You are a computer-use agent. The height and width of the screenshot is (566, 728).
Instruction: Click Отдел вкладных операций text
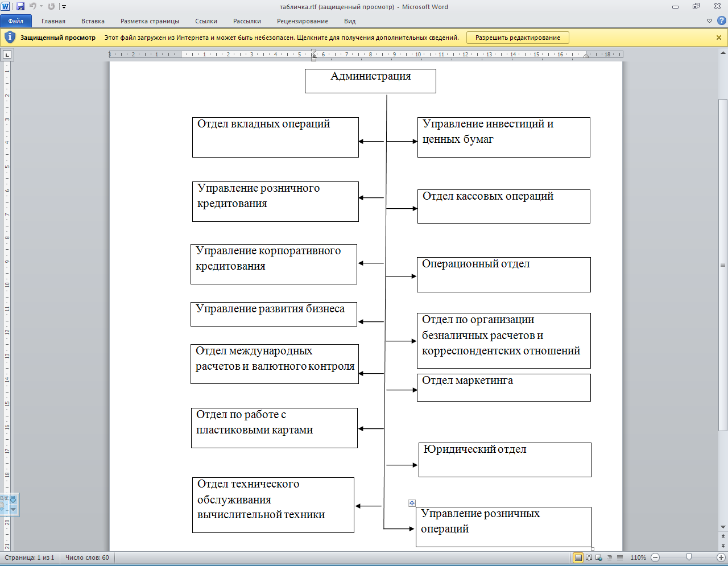(x=263, y=124)
